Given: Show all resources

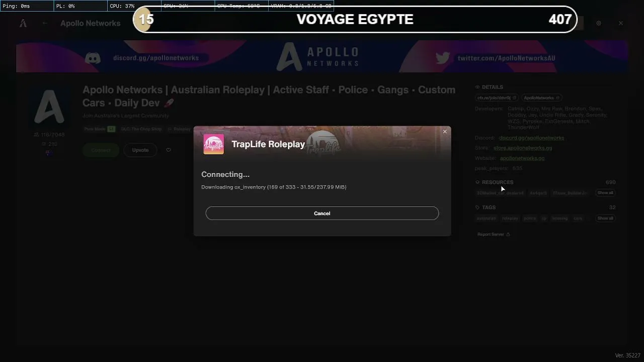Looking at the screenshot, I should click(x=605, y=193).
